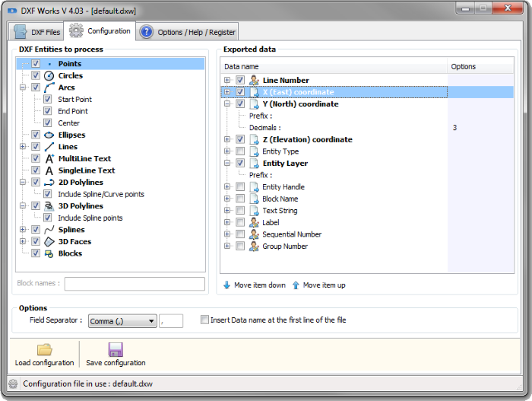
Task: Click the Label user icon
Action: [x=254, y=223]
